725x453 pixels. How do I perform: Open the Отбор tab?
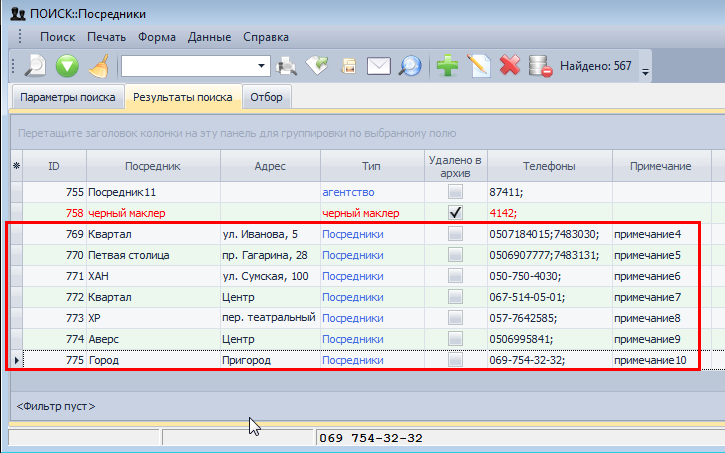point(267,97)
